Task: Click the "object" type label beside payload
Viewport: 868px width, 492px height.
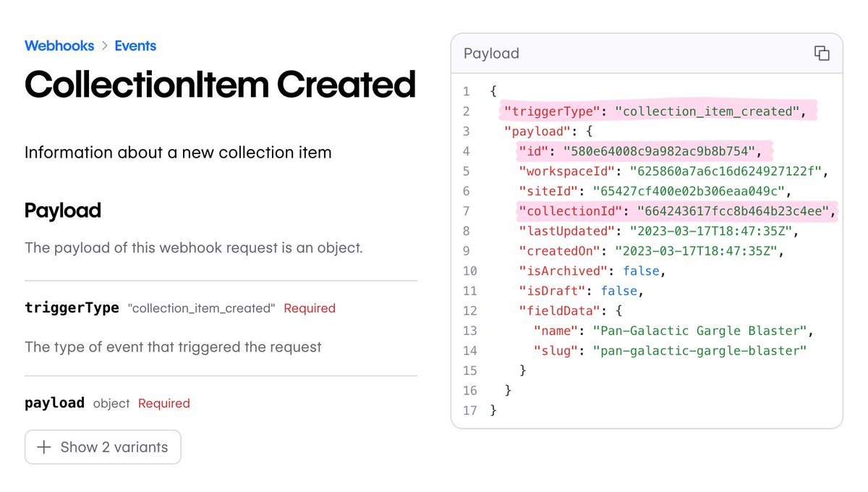Action: click(x=111, y=404)
